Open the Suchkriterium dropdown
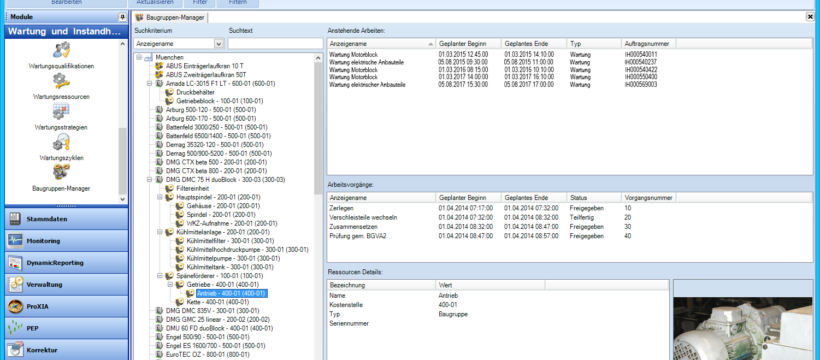The image size is (820, 360). (x=219, y=44)
